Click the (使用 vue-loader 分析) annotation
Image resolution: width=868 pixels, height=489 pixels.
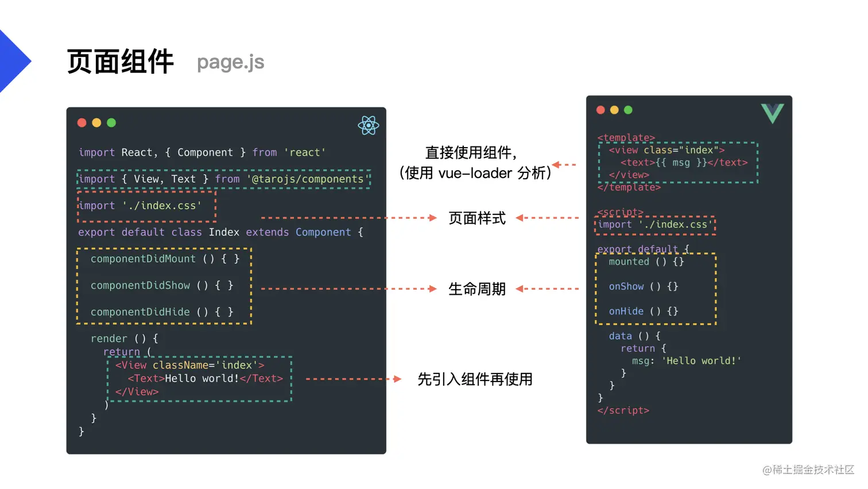coord(475,172)
